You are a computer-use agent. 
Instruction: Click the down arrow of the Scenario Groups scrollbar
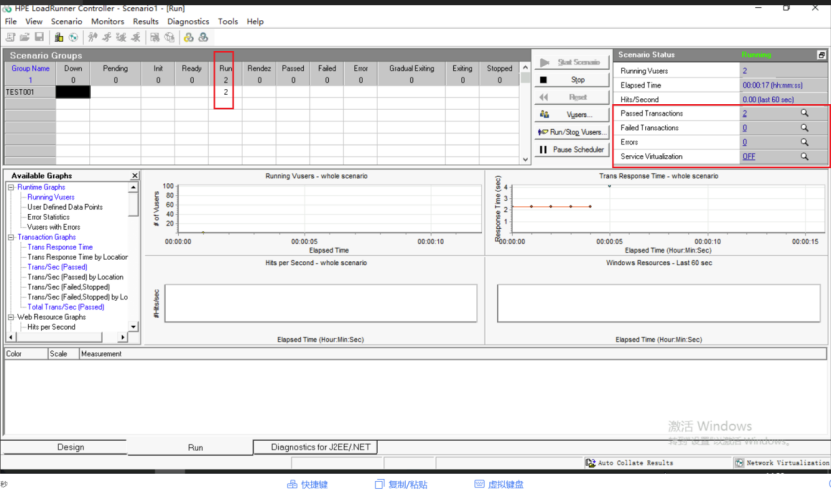pos(525,159)
